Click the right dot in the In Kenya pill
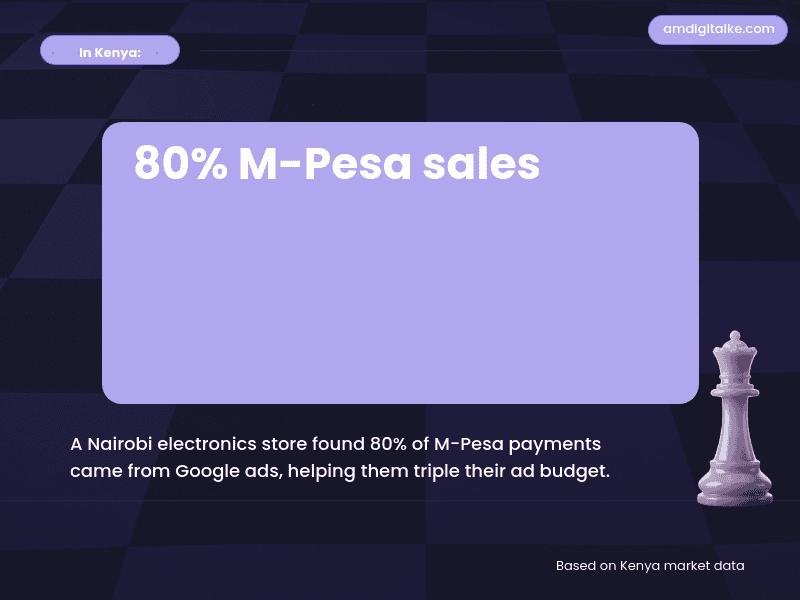Viewport: 800px width, 600px height. pos(156,50)
